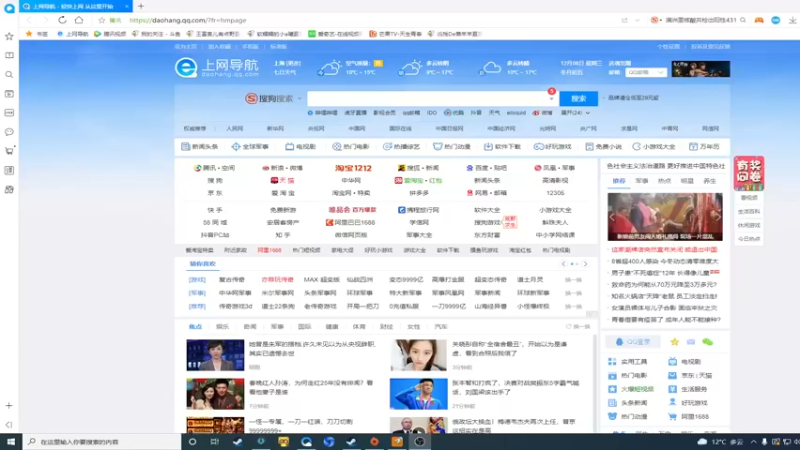Open sidebar shopping cart icon
Viewport: 800px width, 450px height.
pos(9,151)
